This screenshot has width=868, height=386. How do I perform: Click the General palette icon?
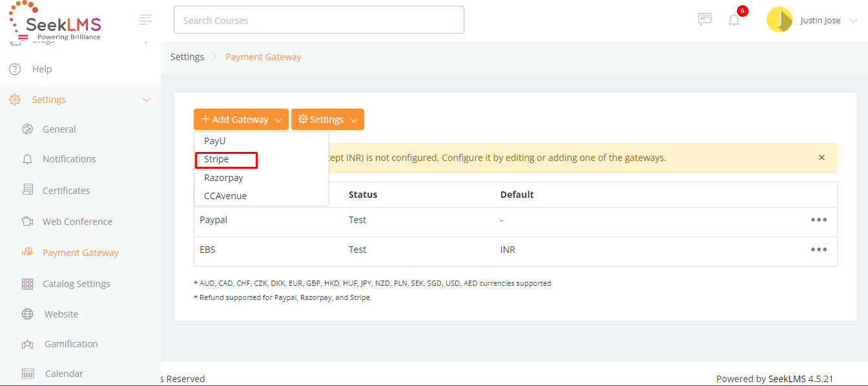pyautogui.click(x=27, y=129)
